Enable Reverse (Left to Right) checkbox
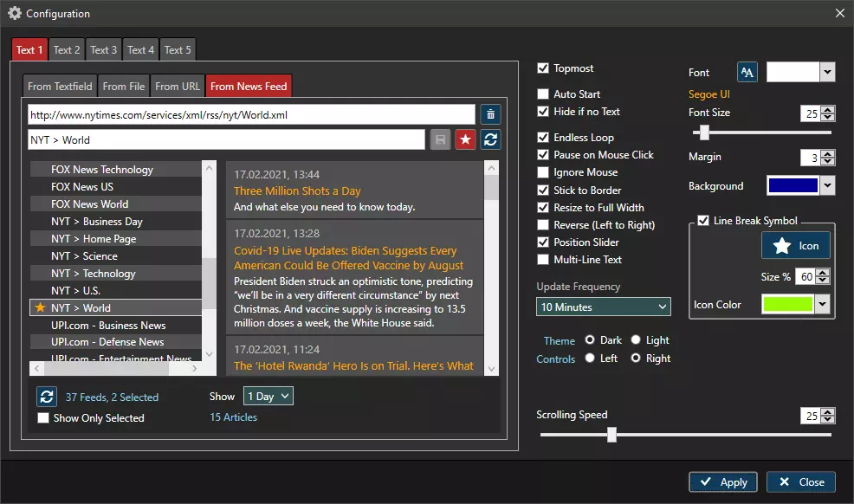The image size is (854, 504). (x=543, y=225)
